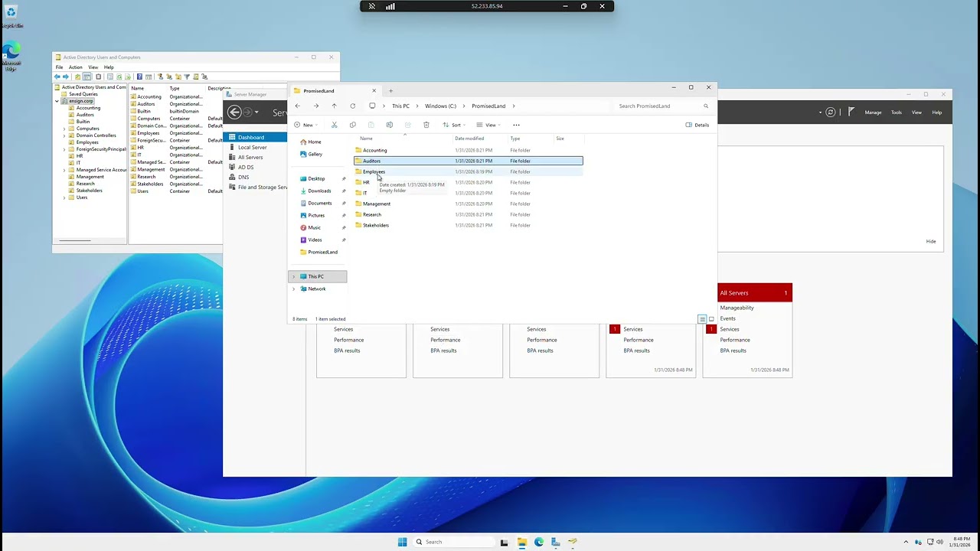Viewport: 980px width, 551px height.
Task: Go up one folder level in File Explorer
Action: click(334, 106)
